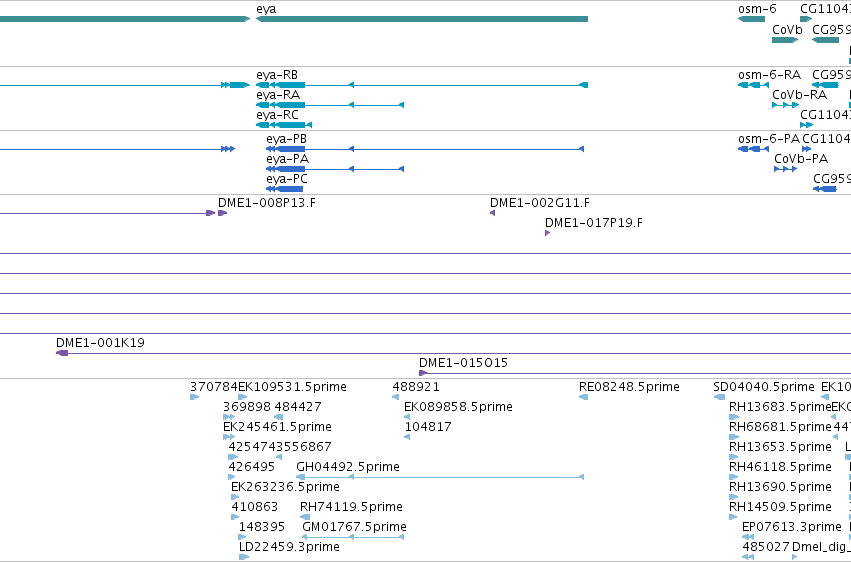Screen dimensions: 851x562
Task: Click the osm-6-PA protein label
Action: coord(769,139)
